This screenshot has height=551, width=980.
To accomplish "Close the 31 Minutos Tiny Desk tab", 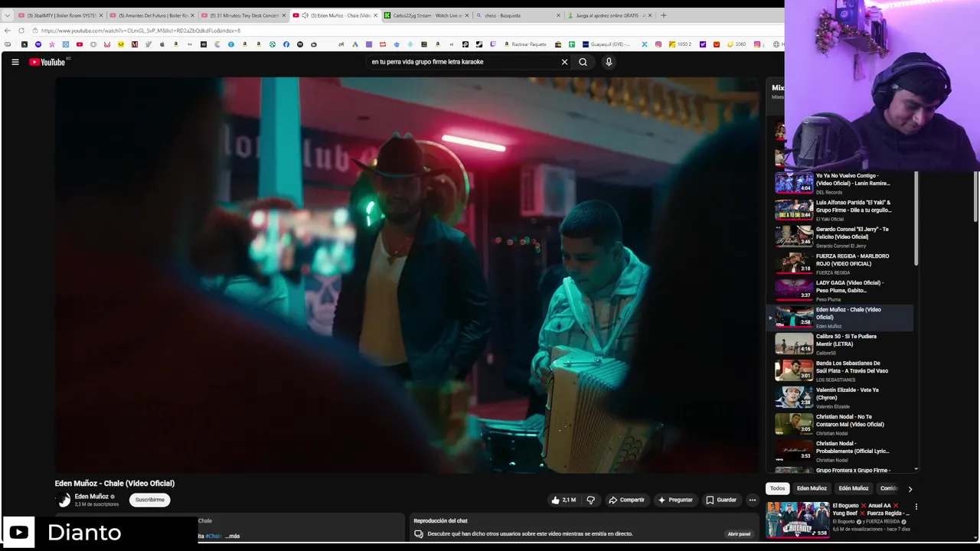I will 283,15.
